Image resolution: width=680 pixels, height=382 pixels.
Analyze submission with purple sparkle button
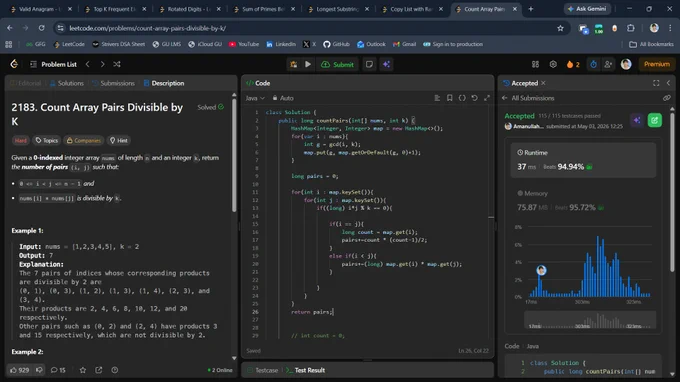click(637, 120)
